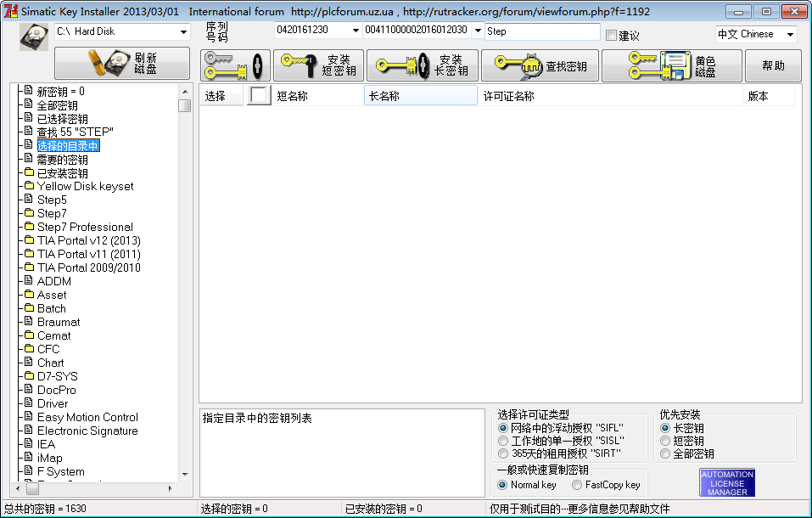Install long key (安装长密钥)
The height and width of the screenshot is (518, 812).
click(x=423, y=66)
